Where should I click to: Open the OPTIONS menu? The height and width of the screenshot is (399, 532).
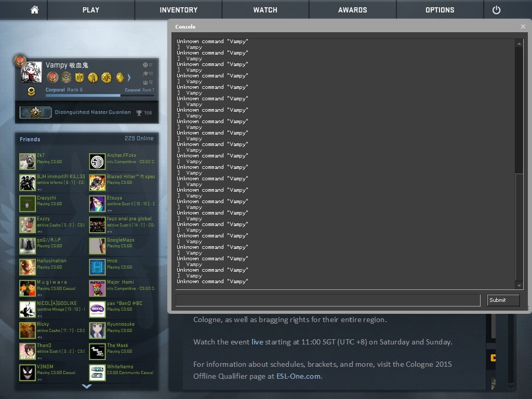pyautogui.click(x=440, y=10)
